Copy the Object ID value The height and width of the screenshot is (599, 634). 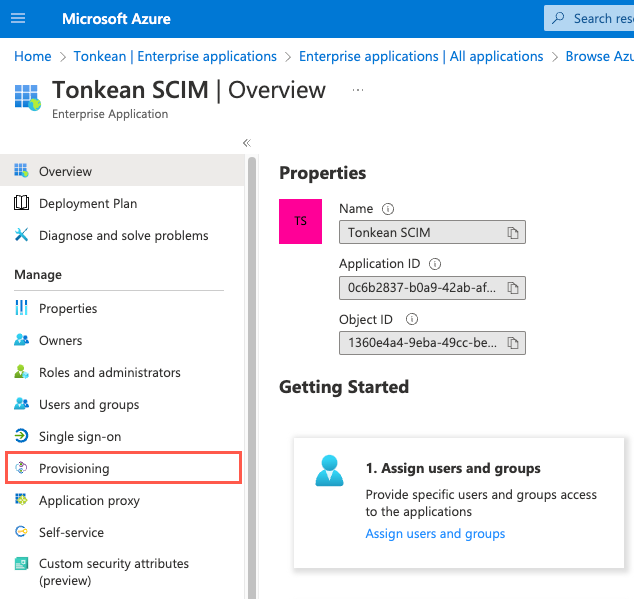[x=512, y=343]
